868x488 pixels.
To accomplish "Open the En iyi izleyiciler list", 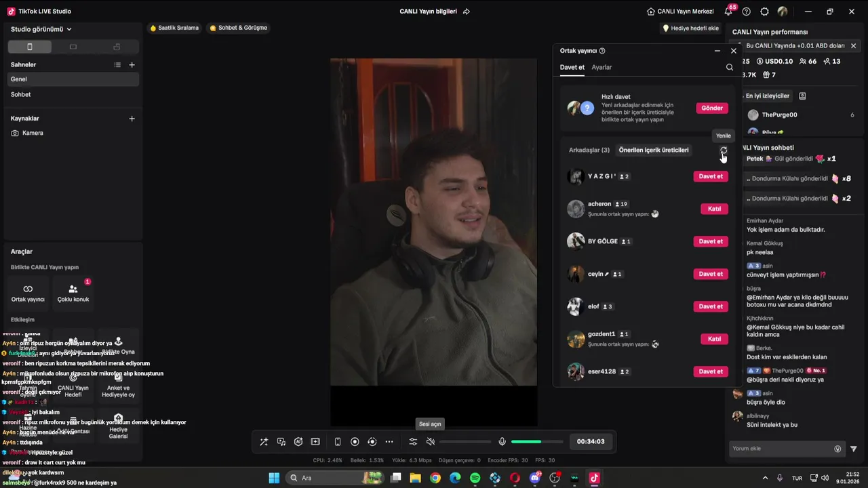I will (x=767, y=96).
